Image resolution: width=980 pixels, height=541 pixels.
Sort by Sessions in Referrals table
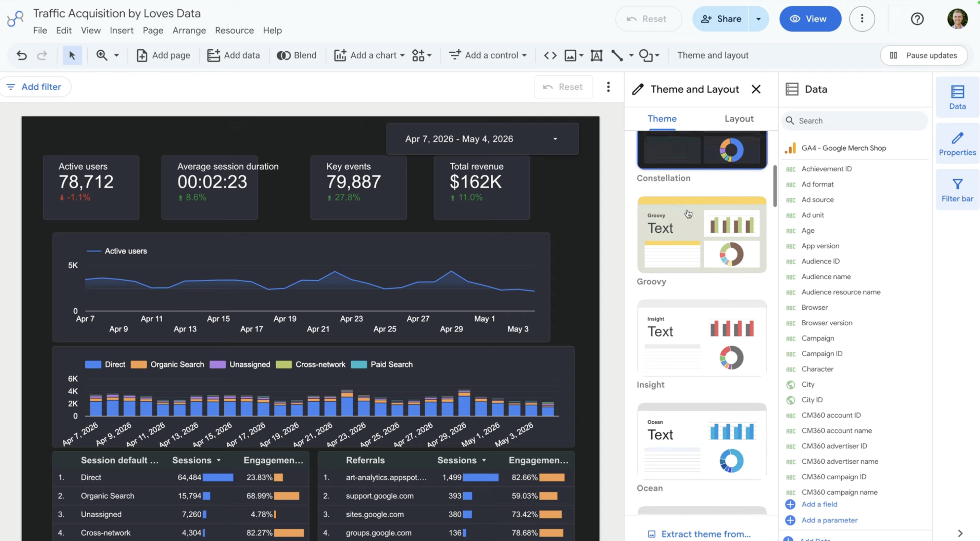(x=461, y=460)
